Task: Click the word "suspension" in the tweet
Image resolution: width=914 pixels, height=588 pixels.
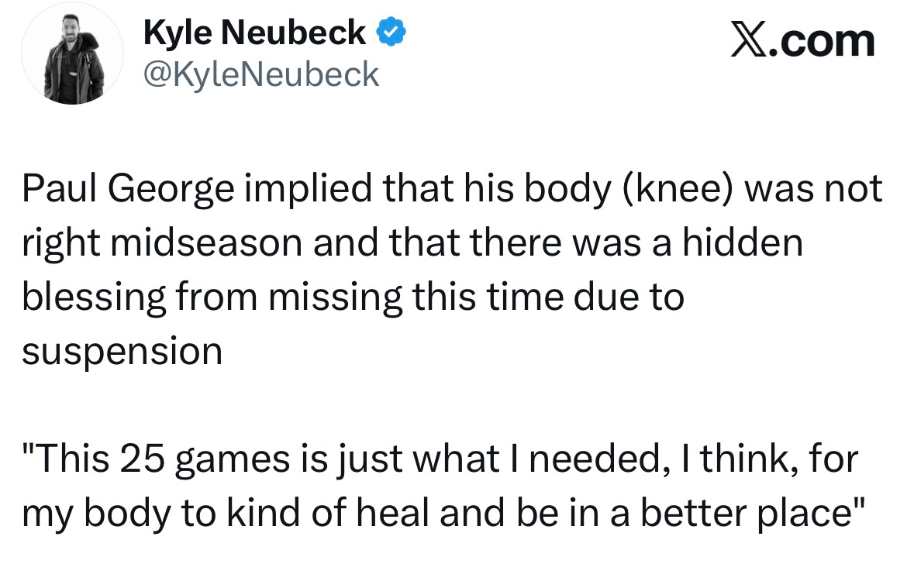Action: 122,351
